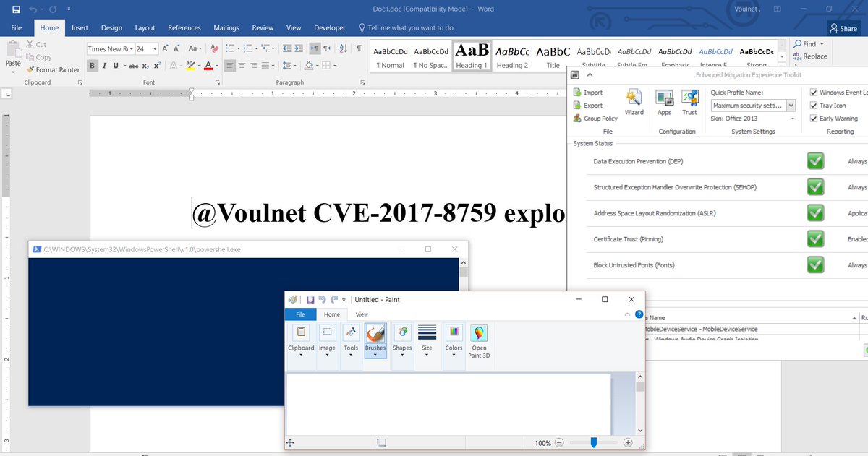
Task: Click Import in the EMET File group
Action: [x=592, y=92]
